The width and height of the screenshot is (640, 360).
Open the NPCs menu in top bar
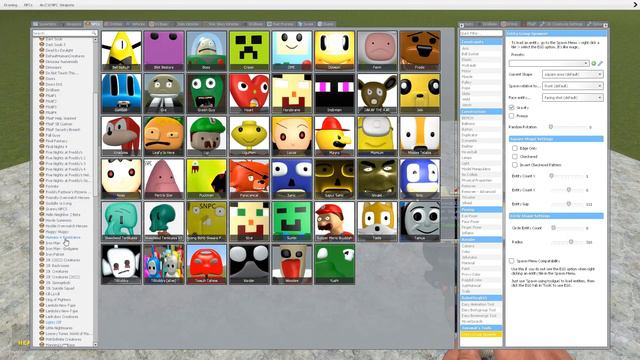tap(28, 5)
